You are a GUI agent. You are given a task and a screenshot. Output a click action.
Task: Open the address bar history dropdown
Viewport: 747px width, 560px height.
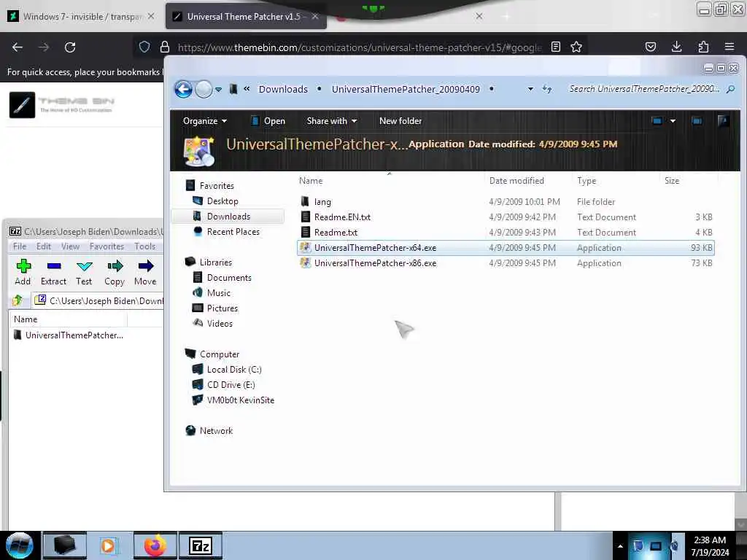tap(530, 89)
